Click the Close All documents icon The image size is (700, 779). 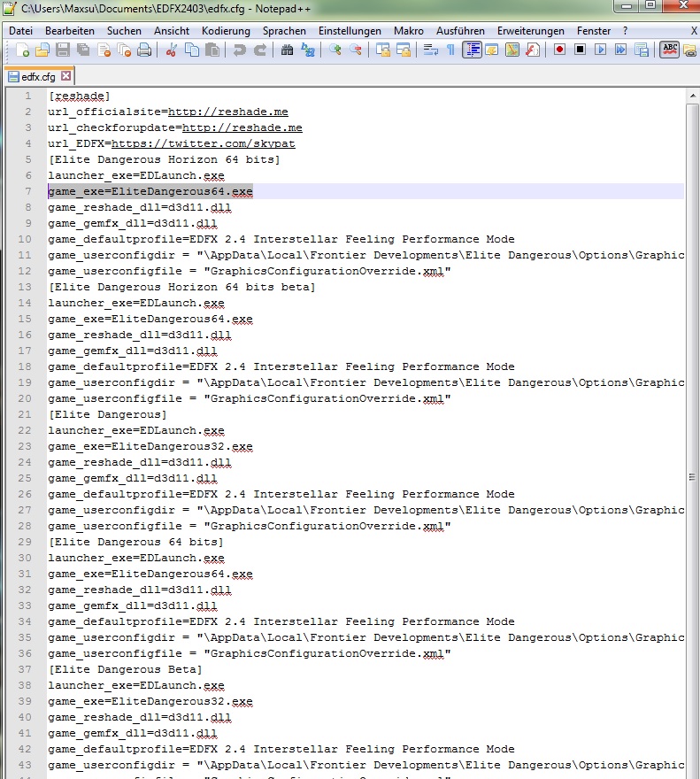click(124, 50)
